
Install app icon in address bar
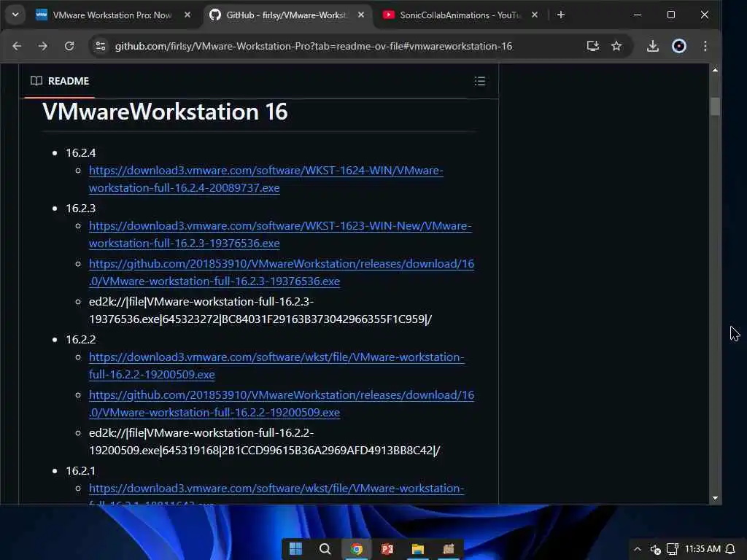[592, 46]
